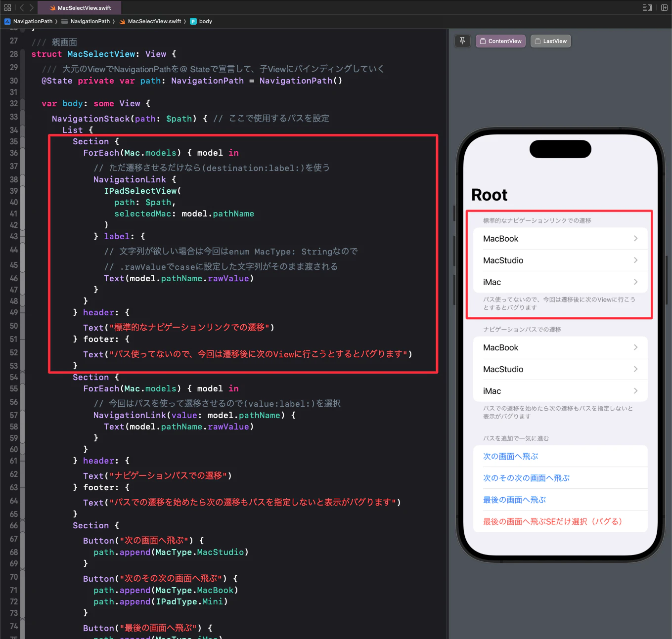Select the MacSelectView.swift editor tab

click(x=80, y=7)
